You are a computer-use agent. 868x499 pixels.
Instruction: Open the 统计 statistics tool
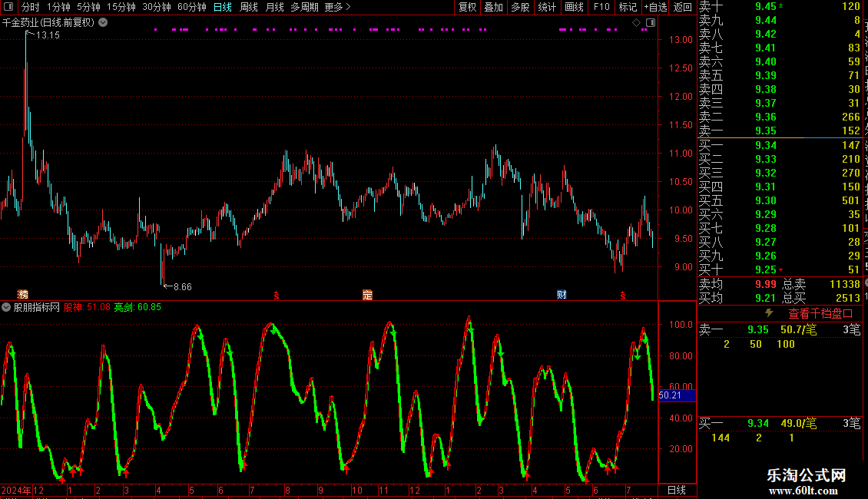(547, 7)
